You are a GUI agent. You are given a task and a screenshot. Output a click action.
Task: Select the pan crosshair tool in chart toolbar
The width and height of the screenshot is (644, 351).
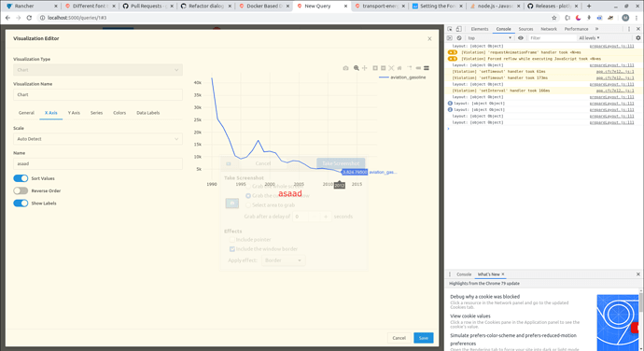pos(364,68)
